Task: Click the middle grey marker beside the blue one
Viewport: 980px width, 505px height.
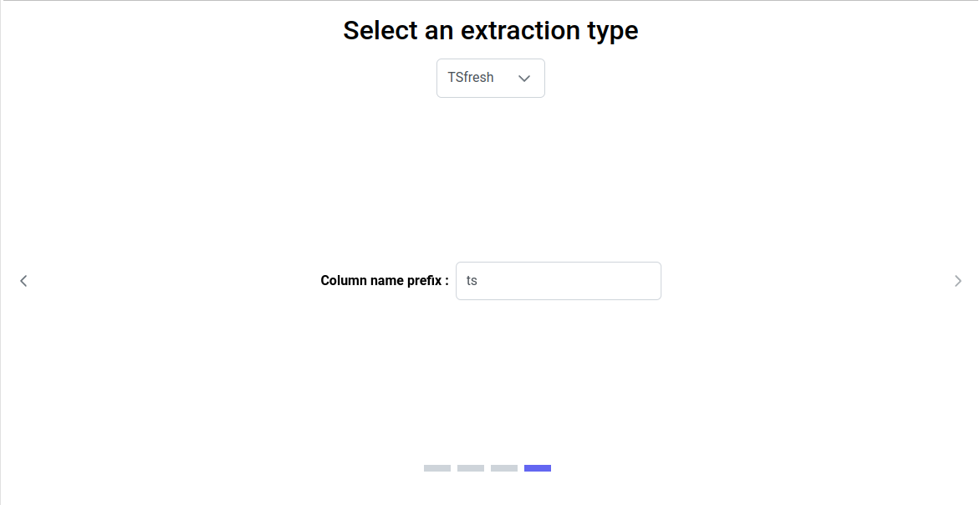Action: [504, 468]
